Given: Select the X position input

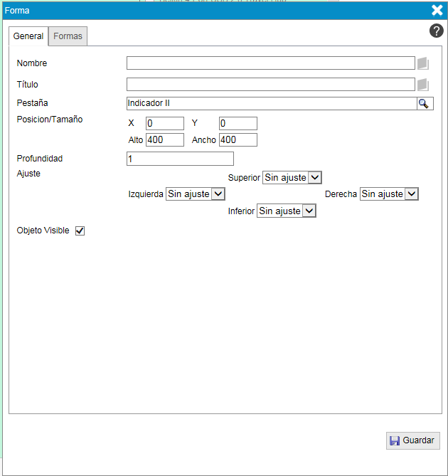Looking at the screenshot, I should [x=164, y=124].
